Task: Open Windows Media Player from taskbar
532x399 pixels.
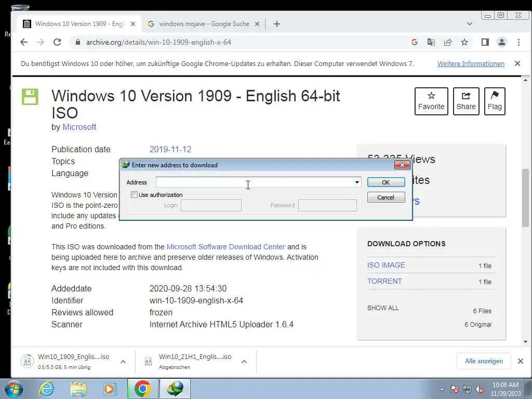Action: [x=110, y=389]
